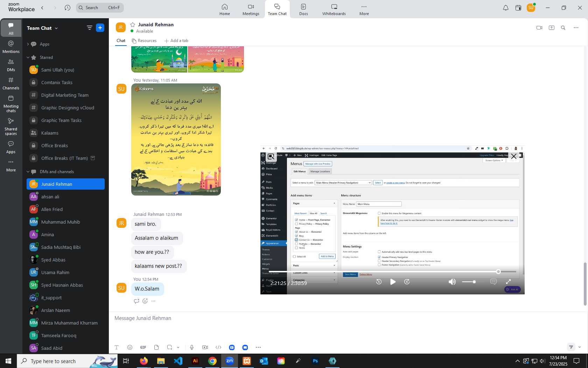Mute the video player volume
The height and width of the screenshot is (368, 588).
tap(452, 282)
